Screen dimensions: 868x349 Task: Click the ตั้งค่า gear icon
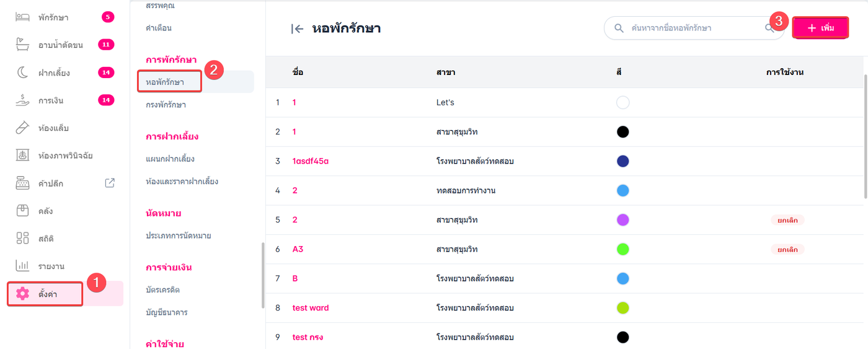(22, 294)
